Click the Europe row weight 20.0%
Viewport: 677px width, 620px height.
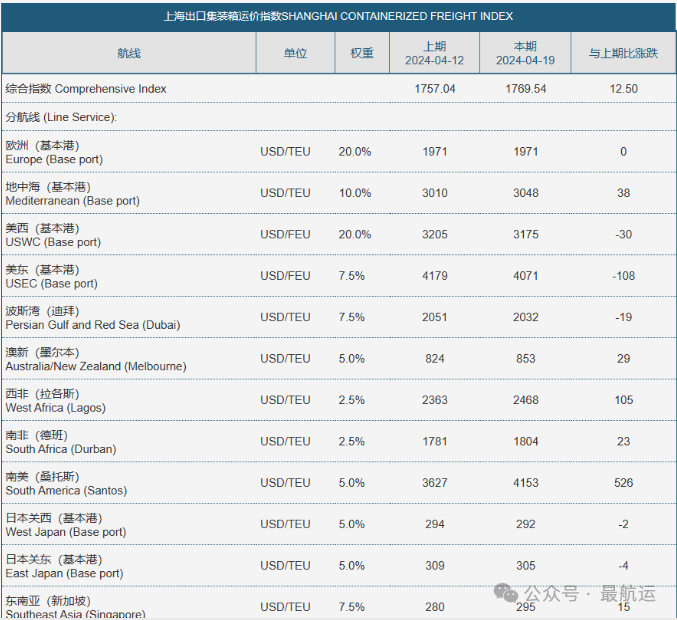point(354,152)
